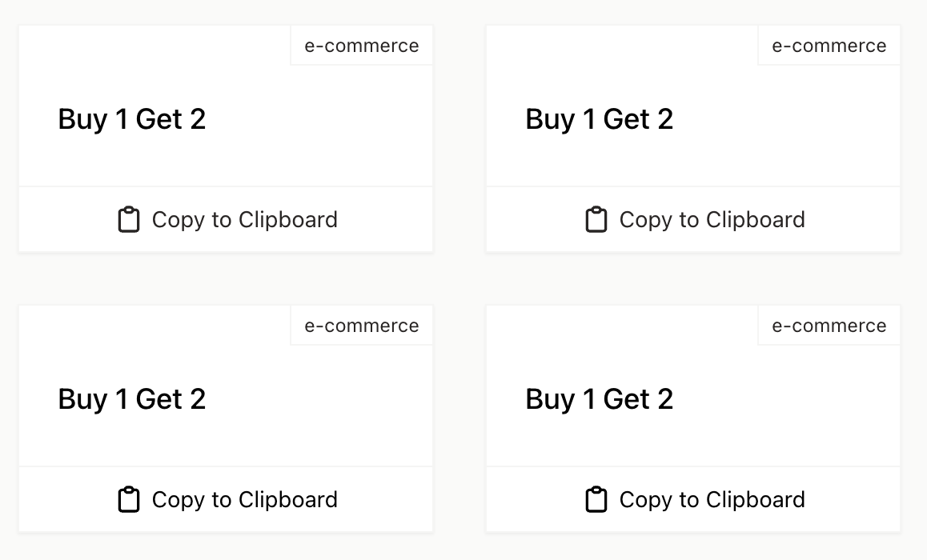Screen dimensions: 927x560
Task: Open the top-right card body area
Action: click(x=693, y=106)
